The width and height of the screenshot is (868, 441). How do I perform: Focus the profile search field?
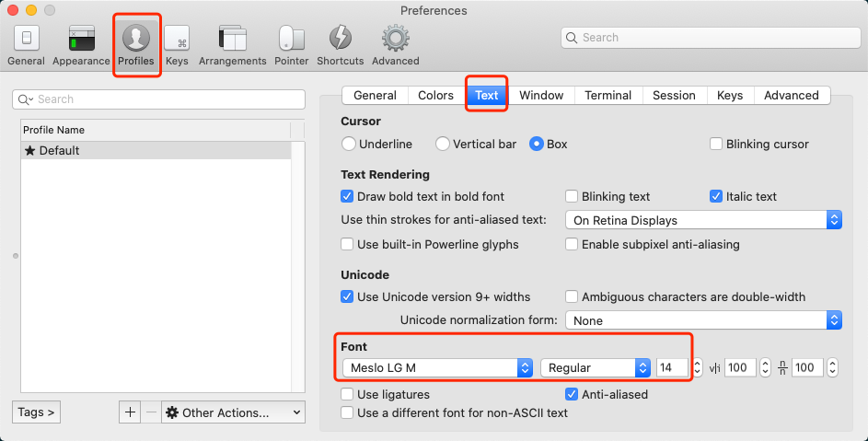(x=159, y=99)
